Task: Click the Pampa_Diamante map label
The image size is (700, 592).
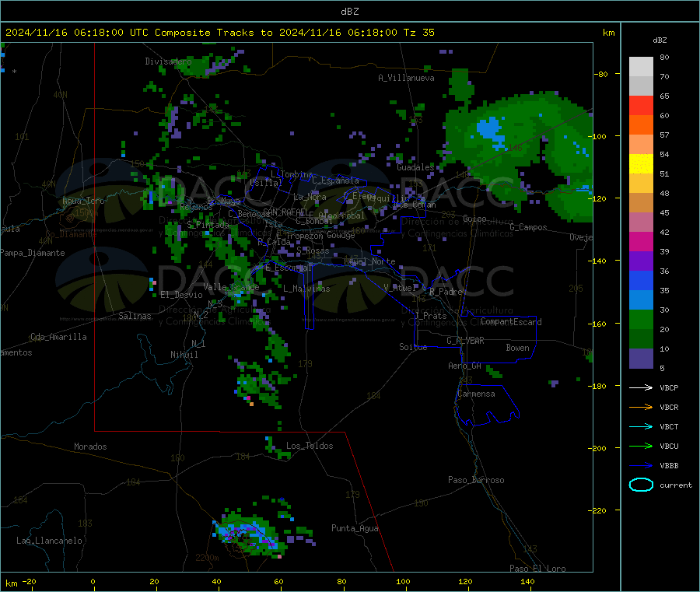Action: [33, 253]
